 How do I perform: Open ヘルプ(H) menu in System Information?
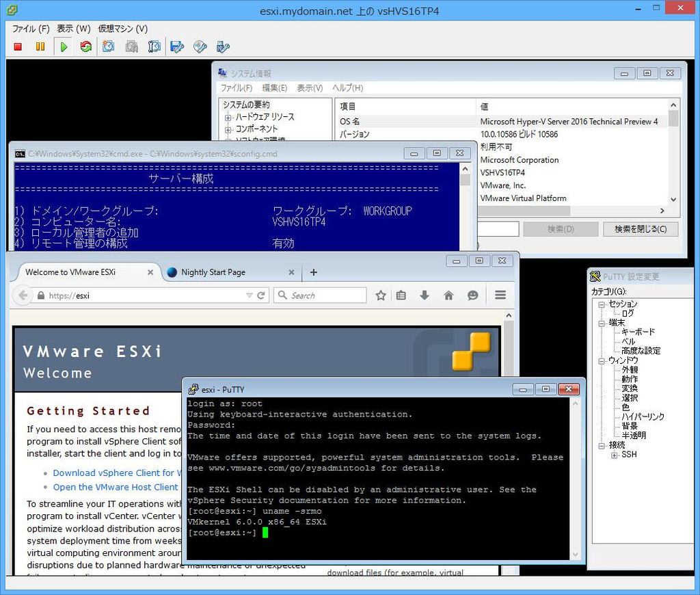(348, 88)
